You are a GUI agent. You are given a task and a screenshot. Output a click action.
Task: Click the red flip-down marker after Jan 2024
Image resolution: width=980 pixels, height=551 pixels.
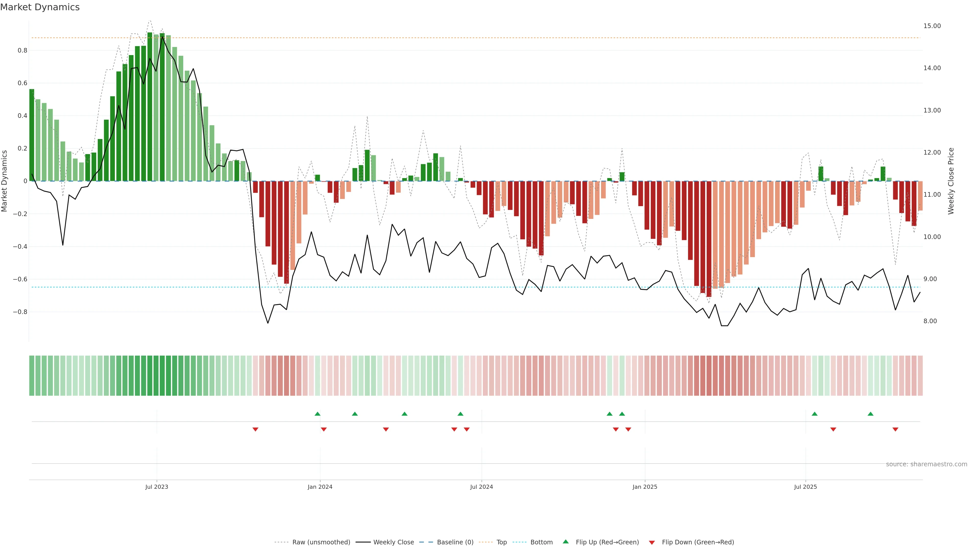(324, 429)
